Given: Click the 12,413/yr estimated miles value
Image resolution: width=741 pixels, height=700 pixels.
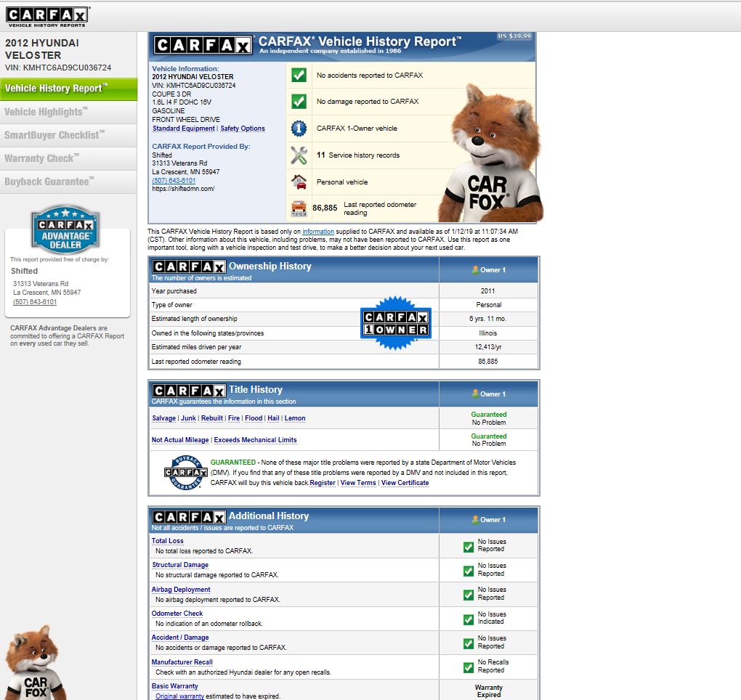Looking at the screenshot, I should pos(488,346).
